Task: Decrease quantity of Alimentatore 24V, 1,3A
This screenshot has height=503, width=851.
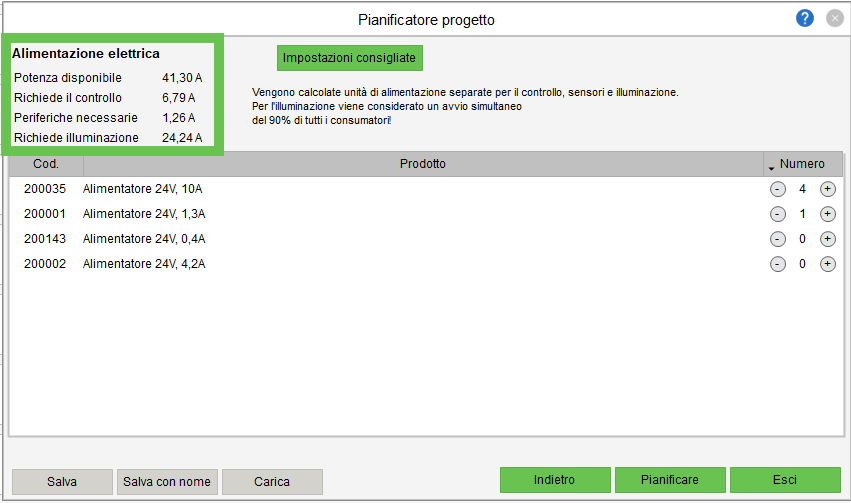Action: click(777, 214)
